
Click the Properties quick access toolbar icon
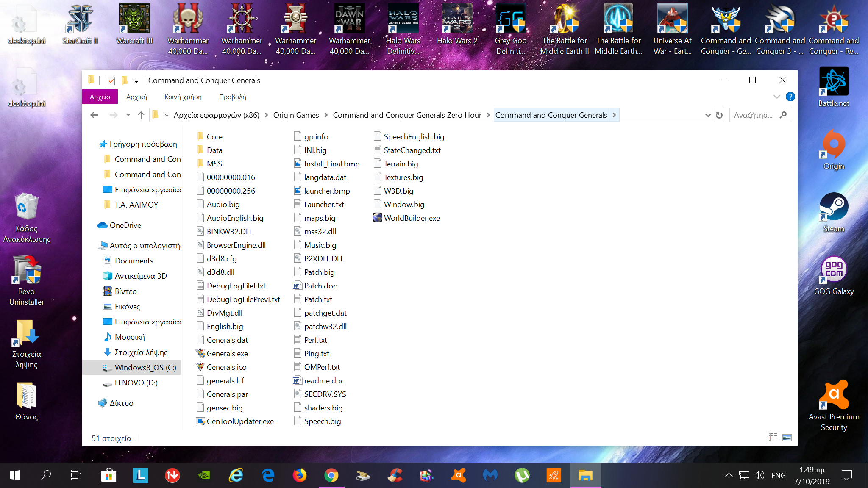pos(111,80)
